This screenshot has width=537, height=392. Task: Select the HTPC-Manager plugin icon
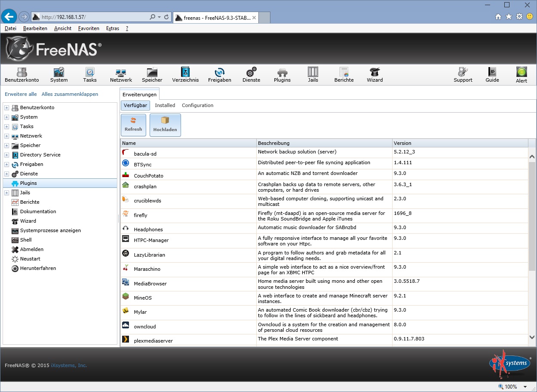126,239
